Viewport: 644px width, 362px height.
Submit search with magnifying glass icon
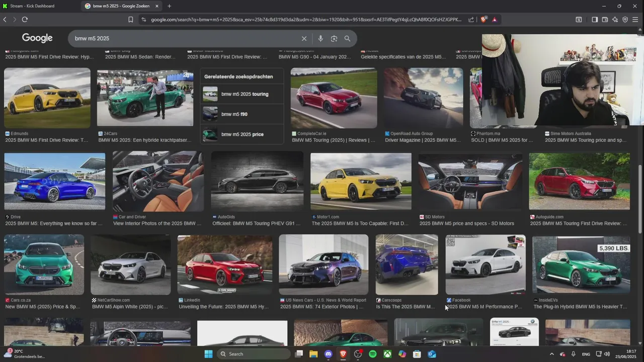click(x=347, y=39)
